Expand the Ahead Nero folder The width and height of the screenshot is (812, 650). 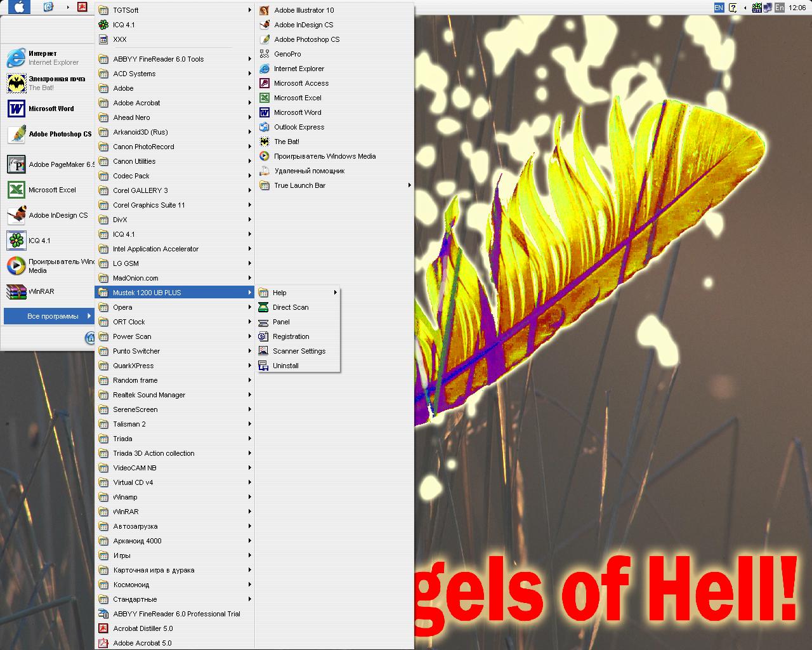click(174, 117)
